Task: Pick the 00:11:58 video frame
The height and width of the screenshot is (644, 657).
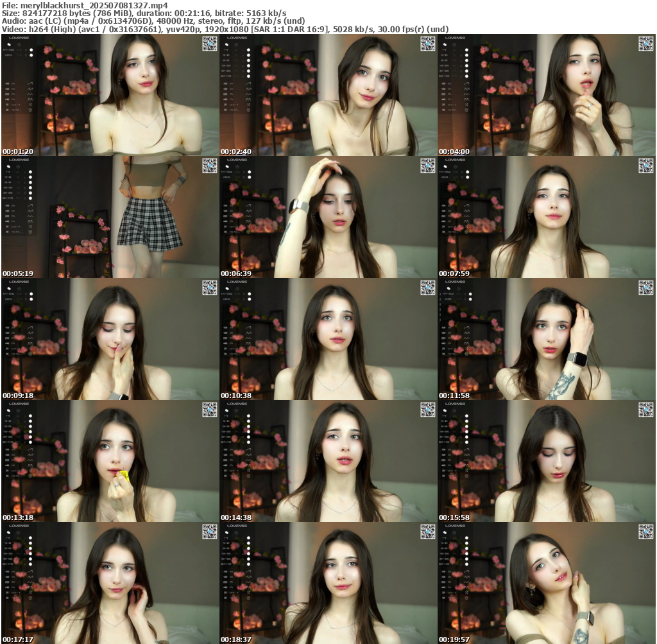Action: pos(547,339)
